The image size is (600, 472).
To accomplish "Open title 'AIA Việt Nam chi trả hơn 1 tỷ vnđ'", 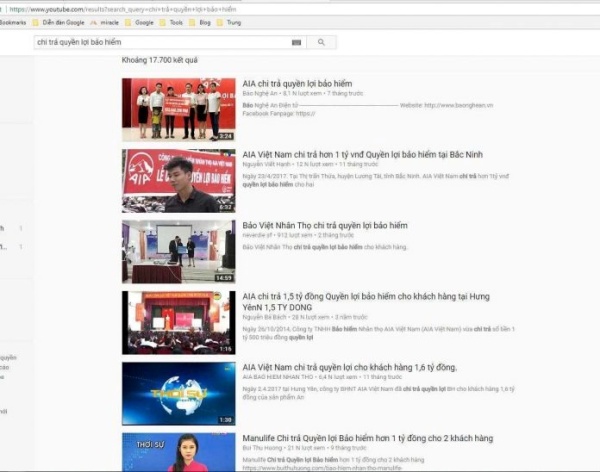I will tap(362, 155).
